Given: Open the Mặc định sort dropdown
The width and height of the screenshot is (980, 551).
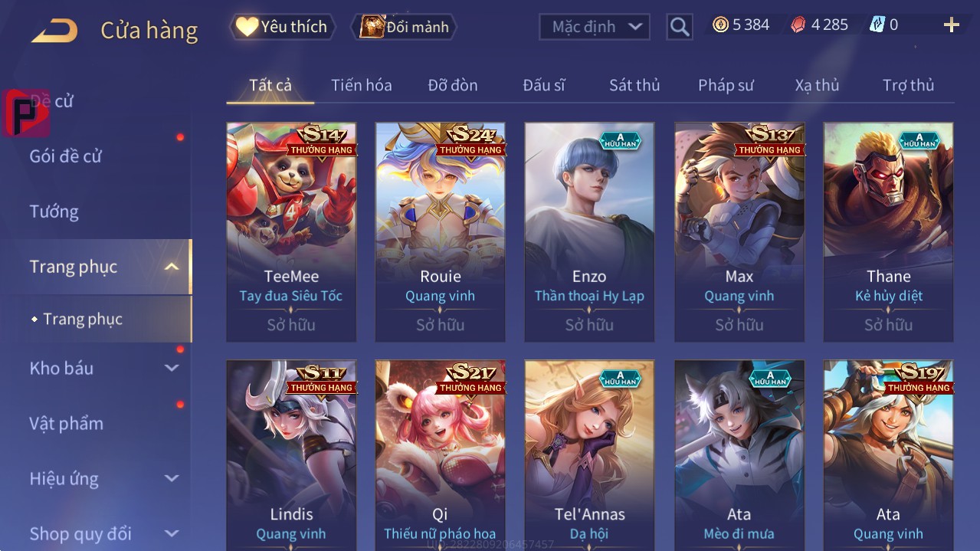Looking at the screenshot, I should click(595, 27).
